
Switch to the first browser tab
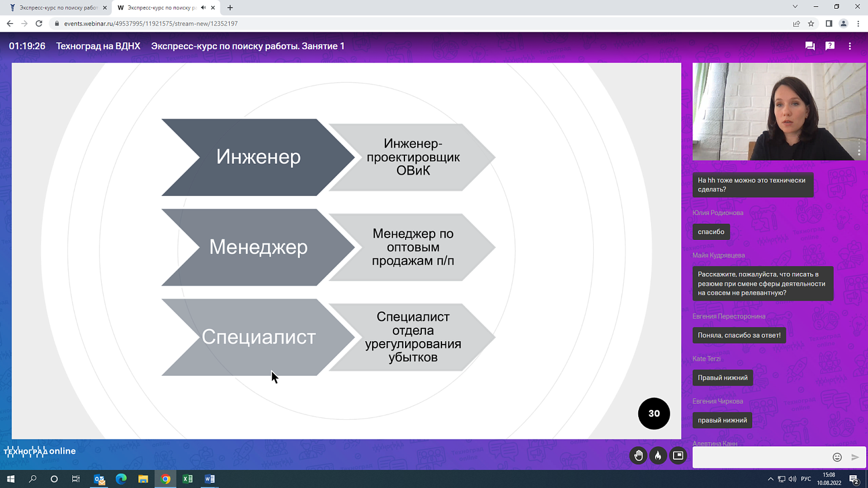(52, 9)
